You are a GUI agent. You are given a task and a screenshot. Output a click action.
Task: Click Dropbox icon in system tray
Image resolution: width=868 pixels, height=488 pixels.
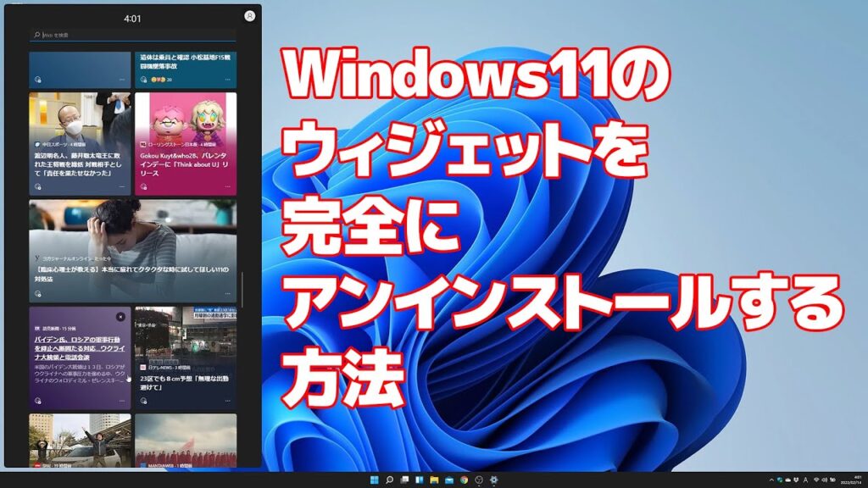pyautogui.click(x=796, y=480)
